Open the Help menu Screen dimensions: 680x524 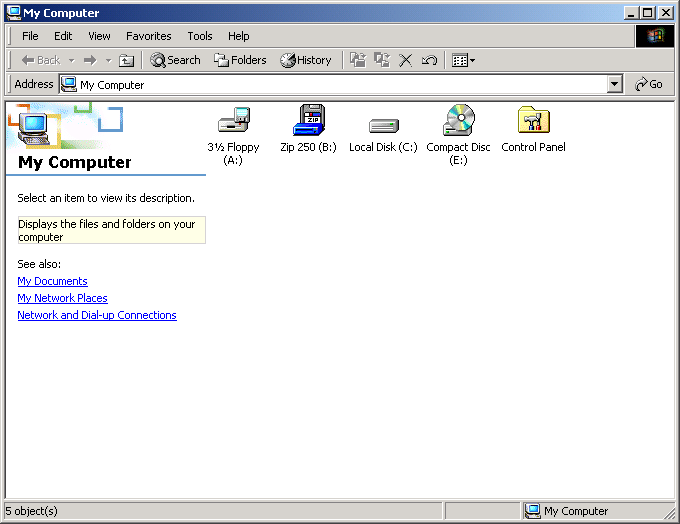pos(239,36)
